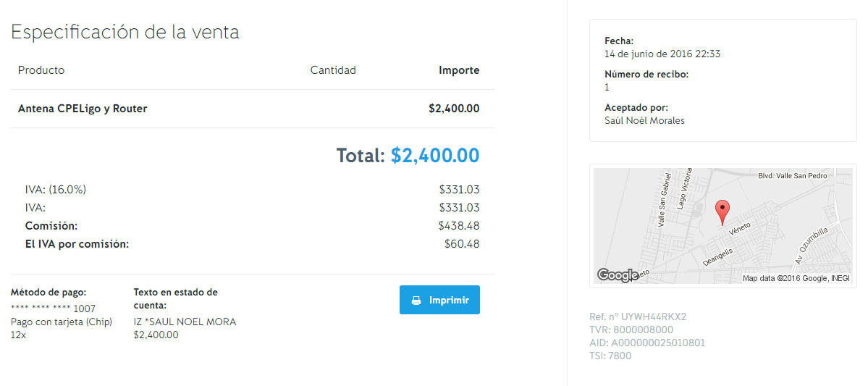Open receipt number 1 link
This screenshot has width=868, height=386.
[607, 87]
